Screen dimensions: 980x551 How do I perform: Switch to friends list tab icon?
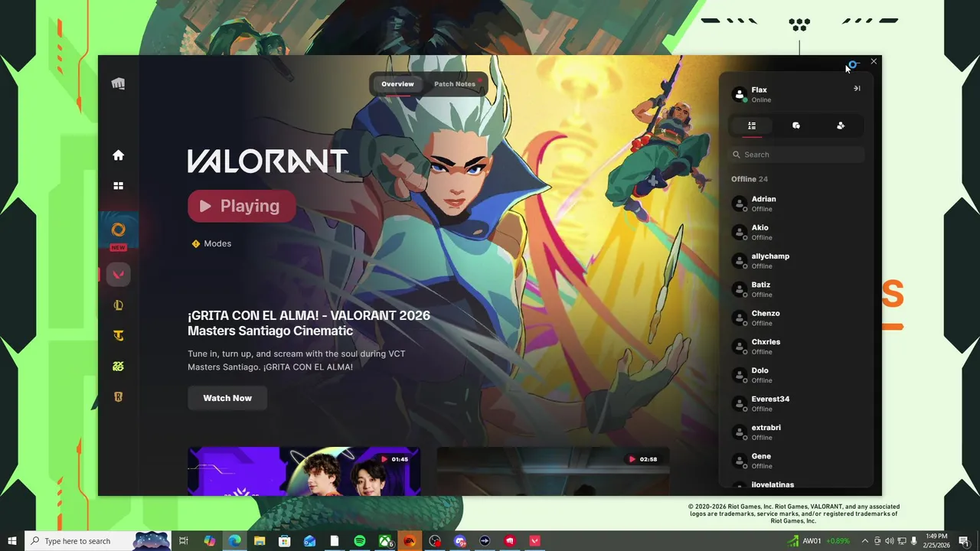[752, 126]
